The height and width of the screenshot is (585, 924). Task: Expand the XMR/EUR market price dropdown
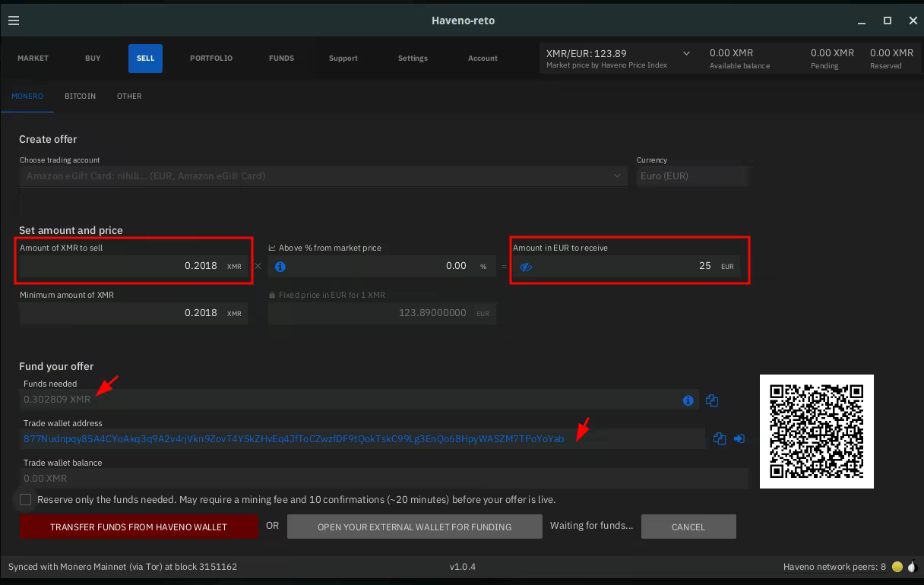[x=686, y=54]
